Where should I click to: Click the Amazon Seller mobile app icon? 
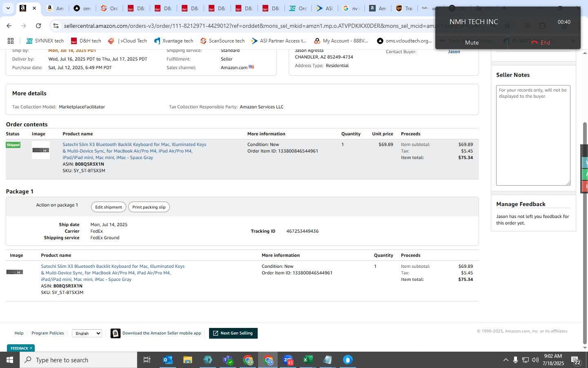coord(116,333)
